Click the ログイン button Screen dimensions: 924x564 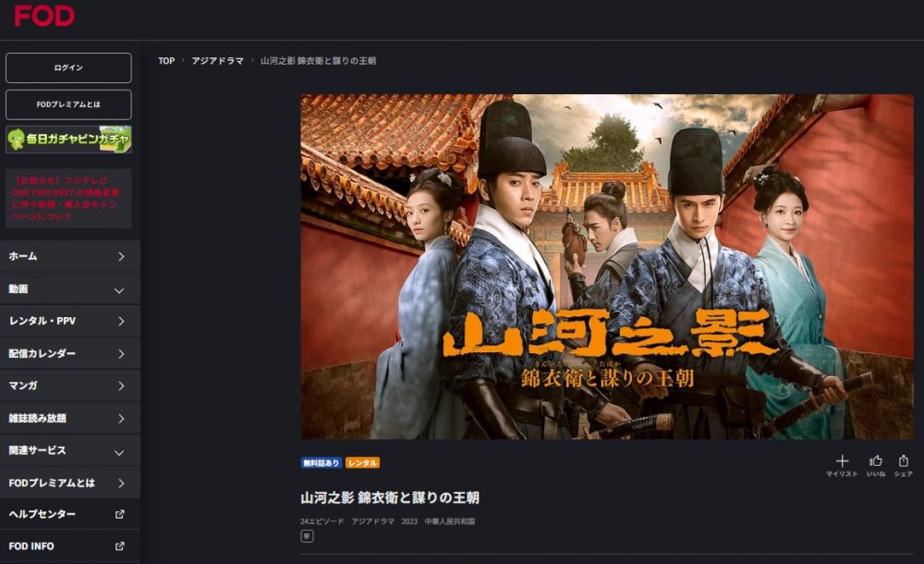click(x=68, y=67)
